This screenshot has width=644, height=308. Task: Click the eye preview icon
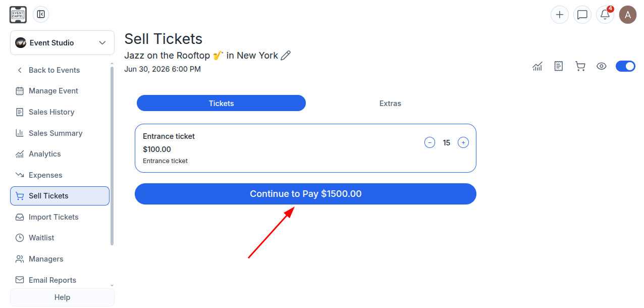(x=601, y=66)
